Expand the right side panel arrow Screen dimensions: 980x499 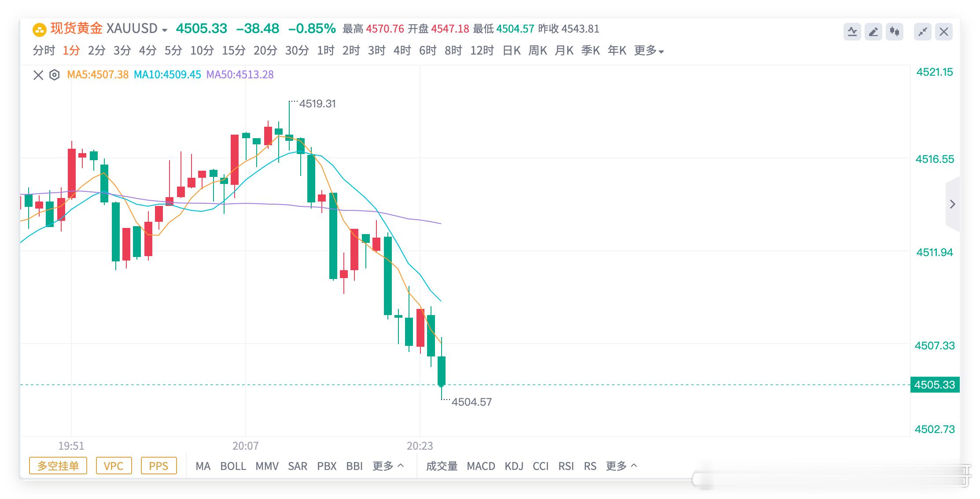(x=953, y=204)
